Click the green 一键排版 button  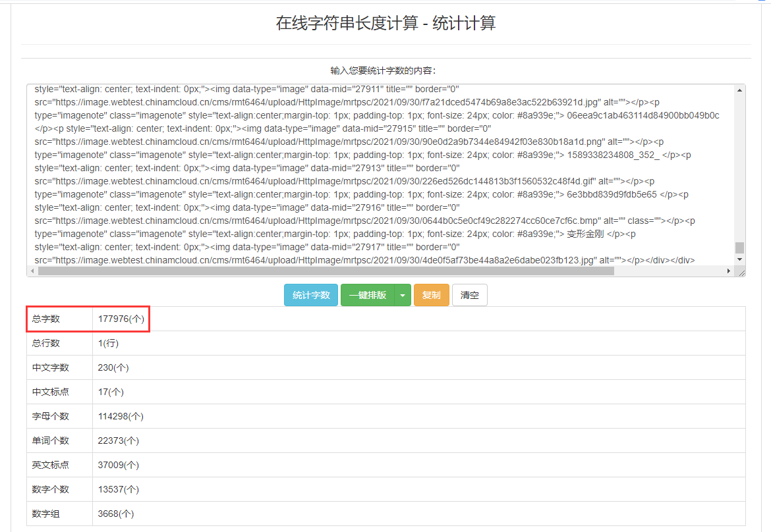click(x=367, y=295)
